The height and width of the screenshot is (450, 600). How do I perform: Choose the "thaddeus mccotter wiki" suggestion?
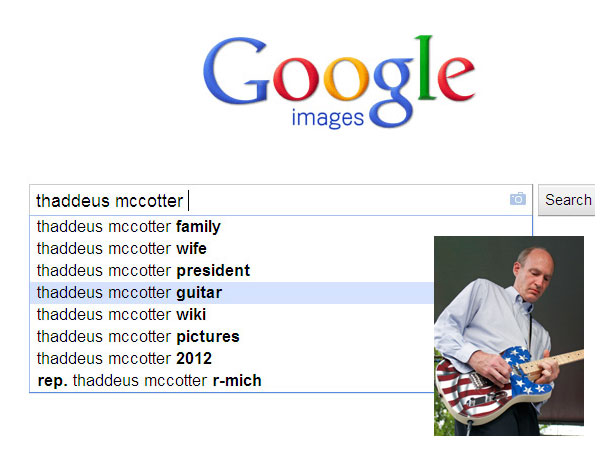point(121,315)
